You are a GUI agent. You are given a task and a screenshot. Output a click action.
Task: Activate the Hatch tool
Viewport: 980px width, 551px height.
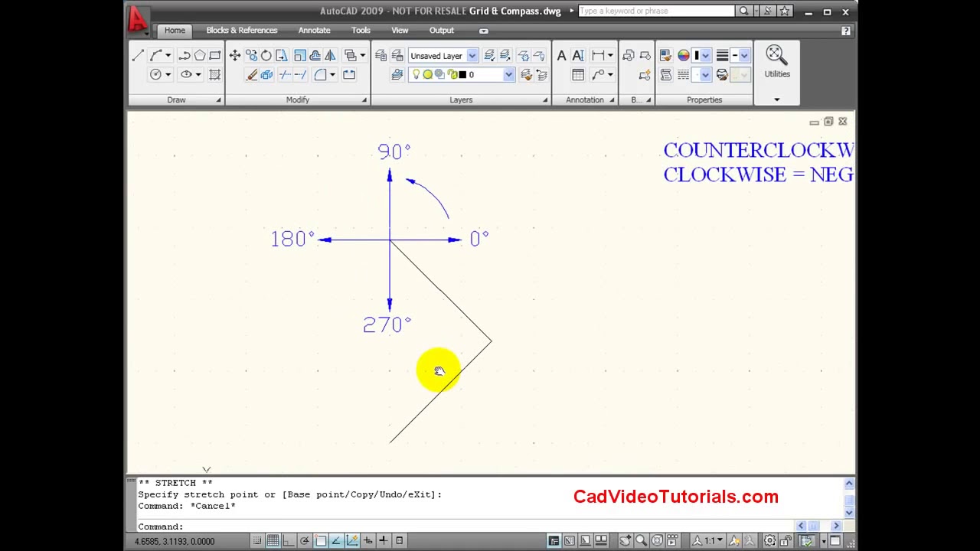(215, 73)
